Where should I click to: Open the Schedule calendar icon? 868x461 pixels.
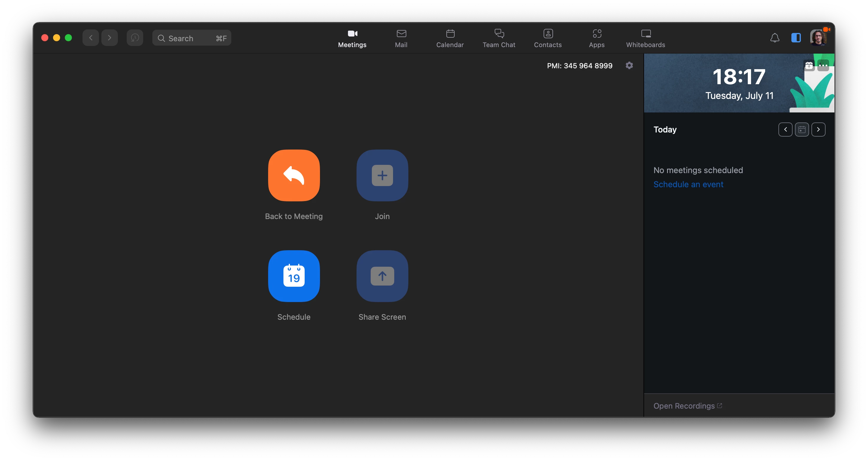click(x=294, y=276)
